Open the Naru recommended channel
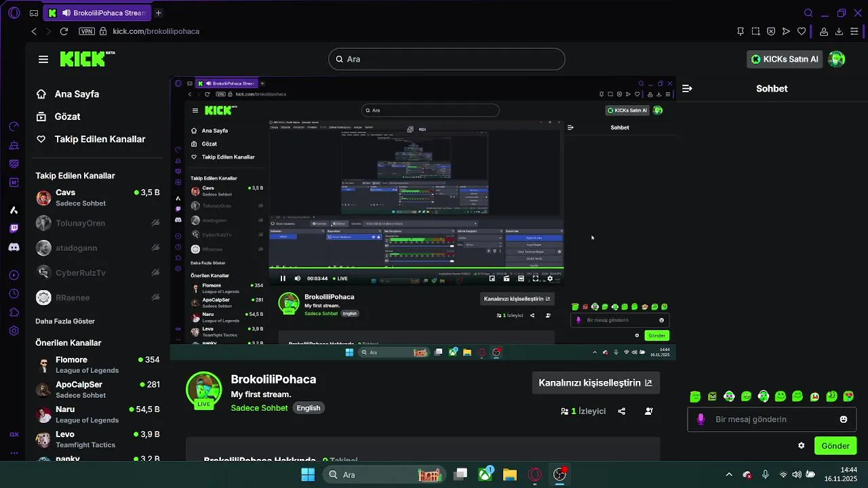 coord(98,414)
